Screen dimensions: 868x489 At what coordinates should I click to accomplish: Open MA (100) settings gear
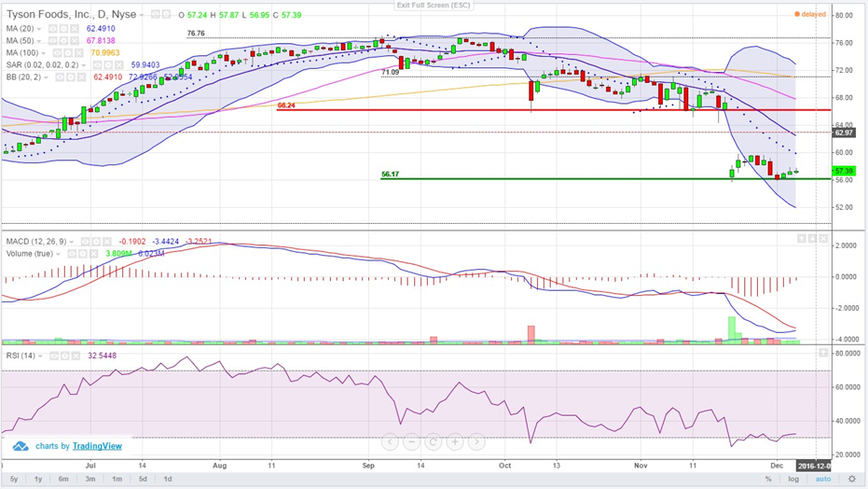[x=68, y=52]
